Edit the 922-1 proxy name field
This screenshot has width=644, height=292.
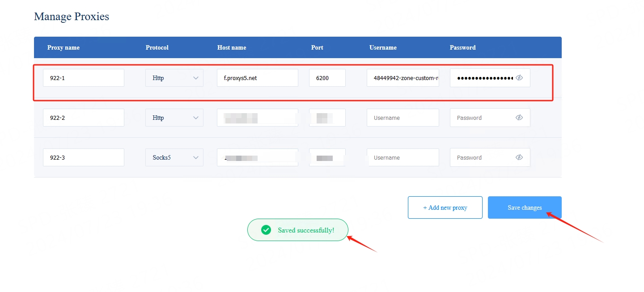pyautogui.click(x=84, y=78)
